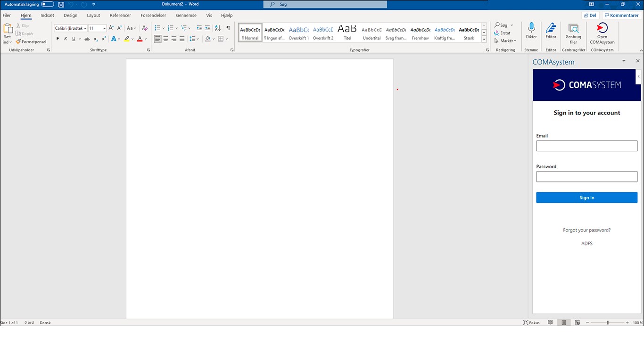
Task: Open the Filer tab
Action: pos(7,15)
